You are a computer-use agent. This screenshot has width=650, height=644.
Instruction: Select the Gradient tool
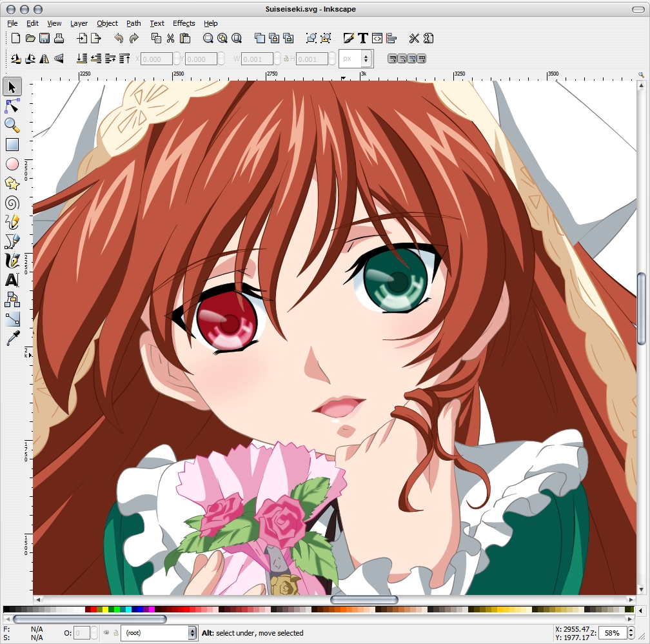(x=12, y=319)
